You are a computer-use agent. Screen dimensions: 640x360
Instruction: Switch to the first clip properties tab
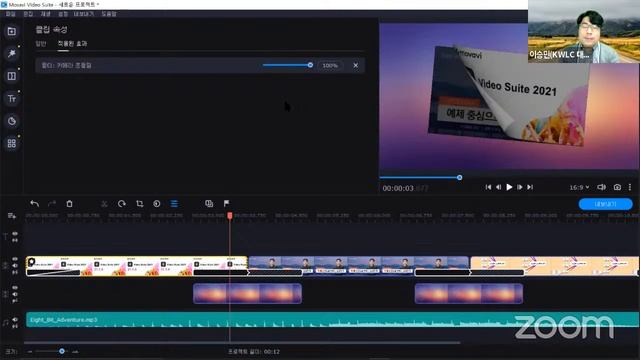[41, 44]
